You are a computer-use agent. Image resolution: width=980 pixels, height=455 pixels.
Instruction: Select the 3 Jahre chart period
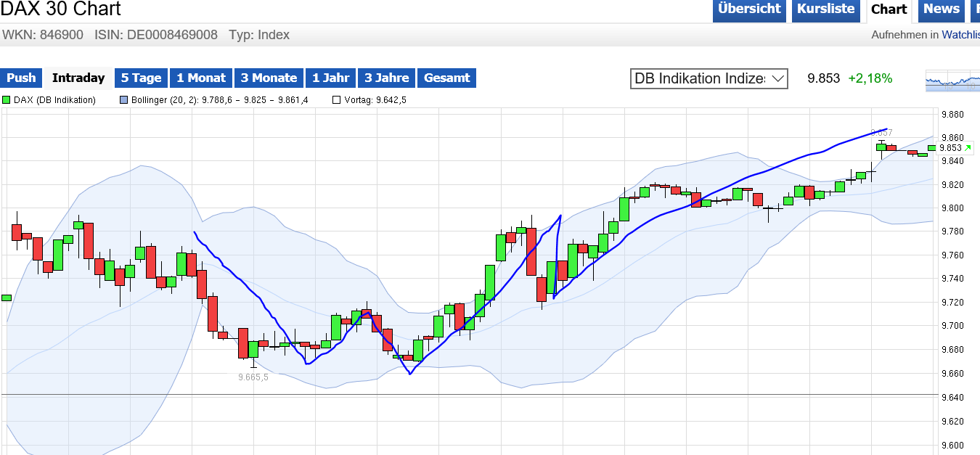click(386, 78)
